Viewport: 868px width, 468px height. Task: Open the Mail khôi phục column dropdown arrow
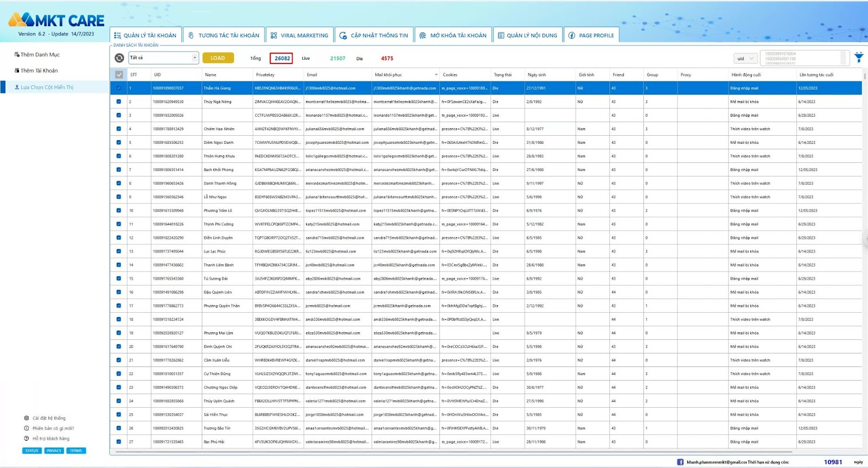click(436, 75)
